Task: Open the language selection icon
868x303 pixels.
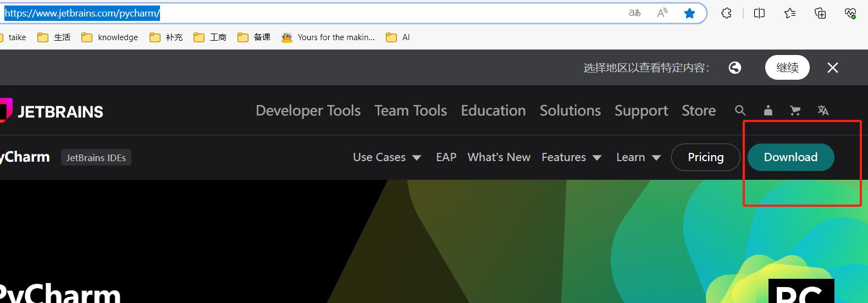Action: tap(823, 111)
